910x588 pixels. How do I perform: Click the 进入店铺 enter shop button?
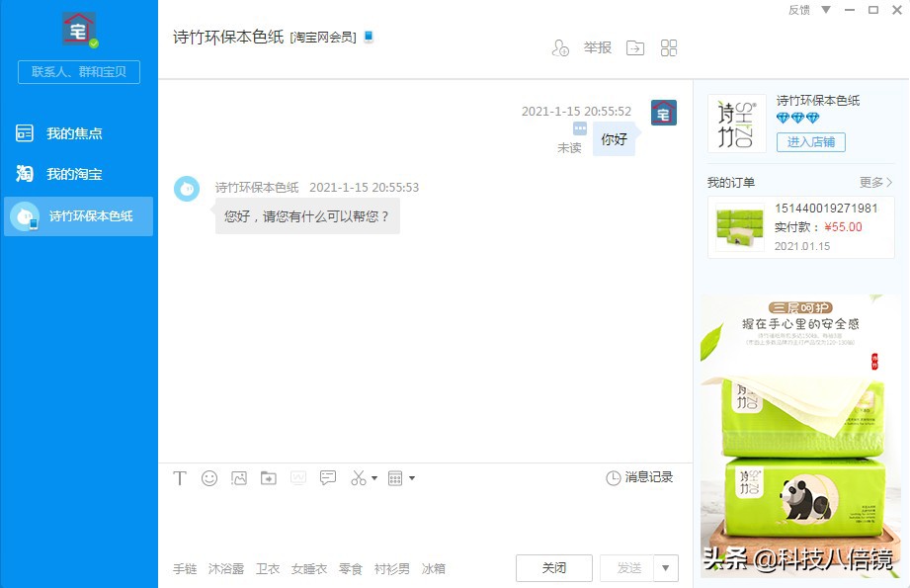tap(810, 141)
